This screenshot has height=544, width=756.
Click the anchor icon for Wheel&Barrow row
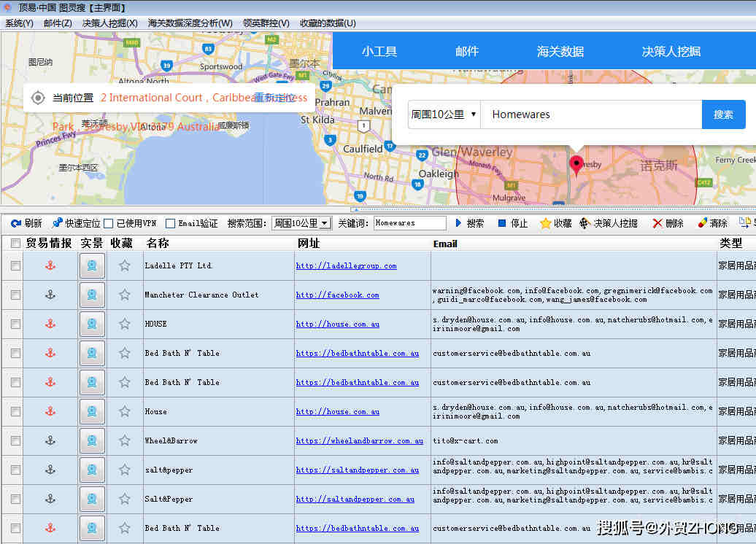[x=50, y=440]
